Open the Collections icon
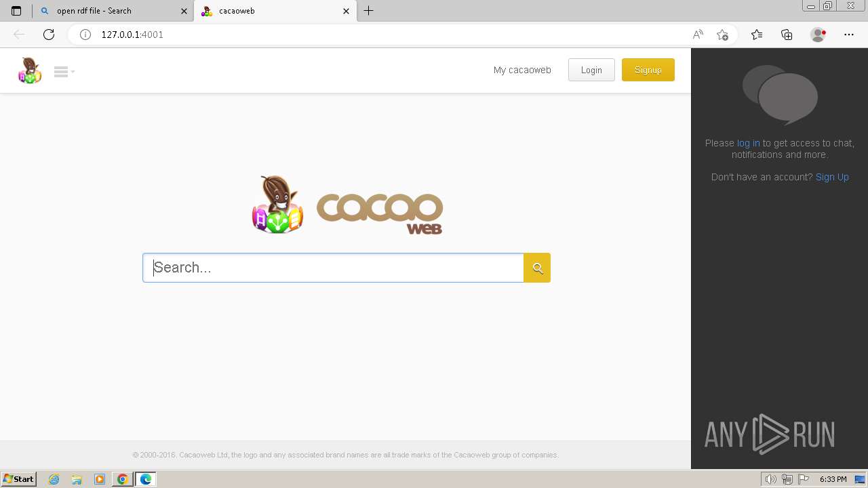Viewport: 868px width, 488px height. pos(787,35)
